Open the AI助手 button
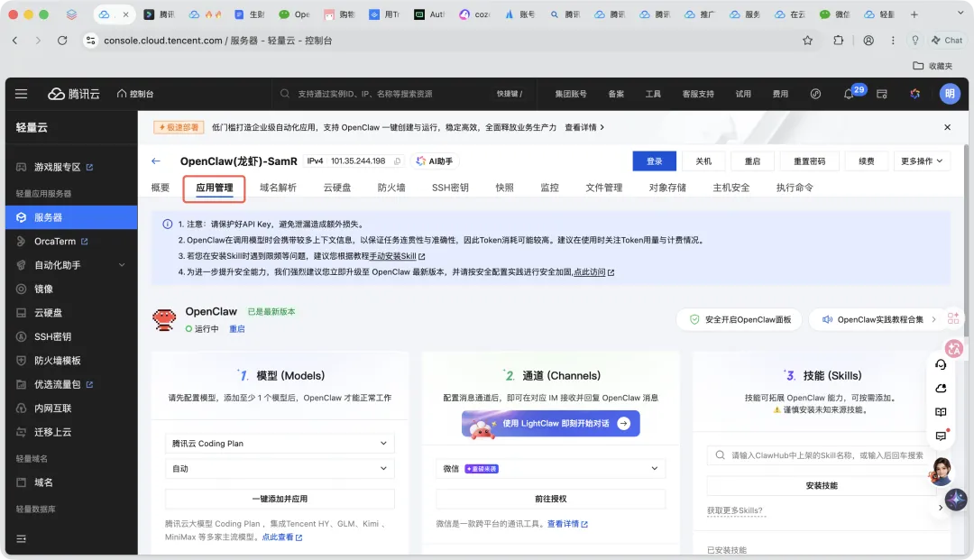This screenshot has width=974, height=560. coord(435,161)
